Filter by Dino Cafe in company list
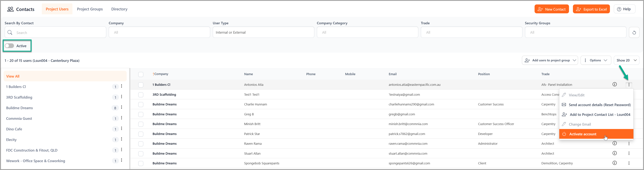This screenshot has width=644, height=170. pyautogui.click(x=14, y=129)
